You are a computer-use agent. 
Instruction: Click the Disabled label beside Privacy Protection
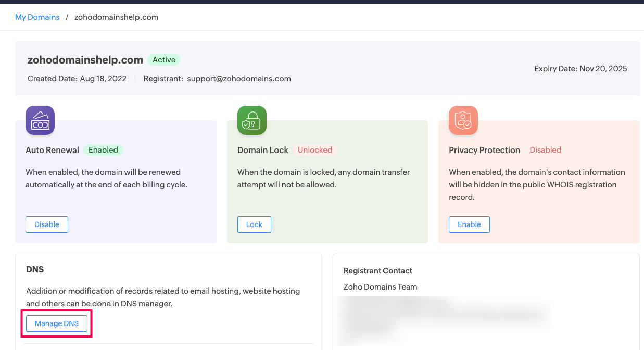pyautogui.click(x=545, y=150)
